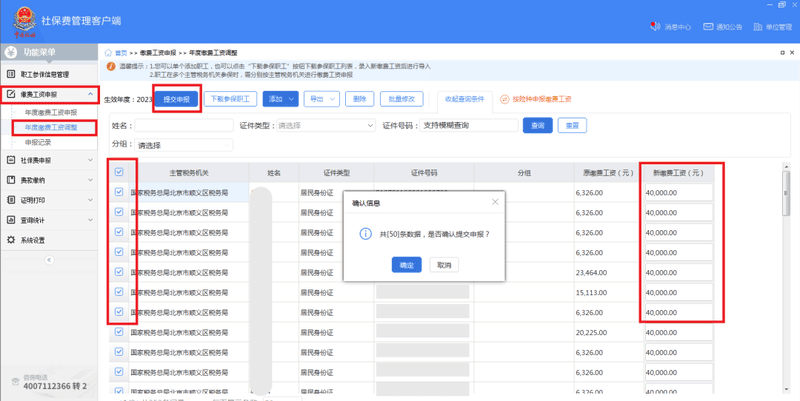Click the small square icon beside page close
800x401 pixels.
click(783, 53)
